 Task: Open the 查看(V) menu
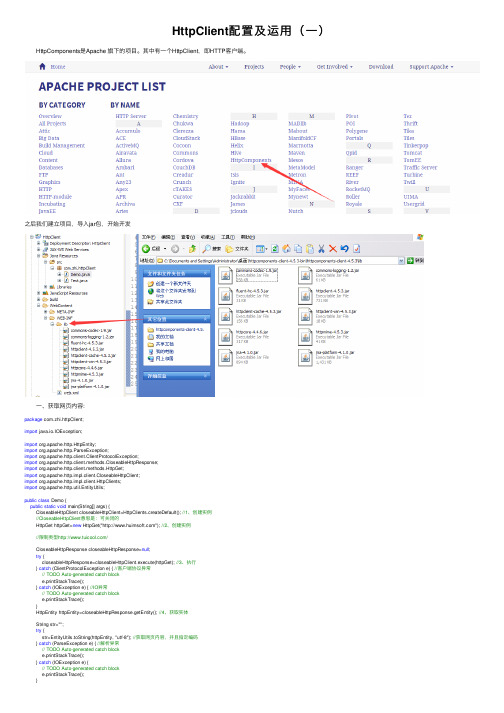click(x=188, y=237)
